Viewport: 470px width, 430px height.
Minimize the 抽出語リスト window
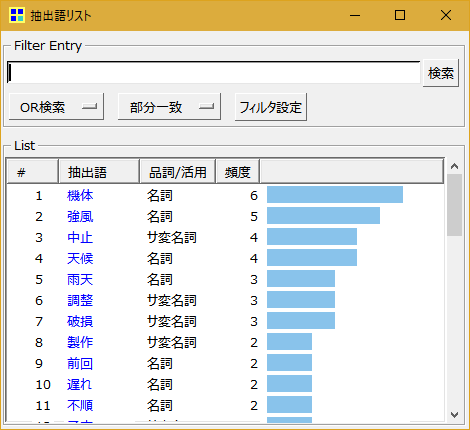355,15
